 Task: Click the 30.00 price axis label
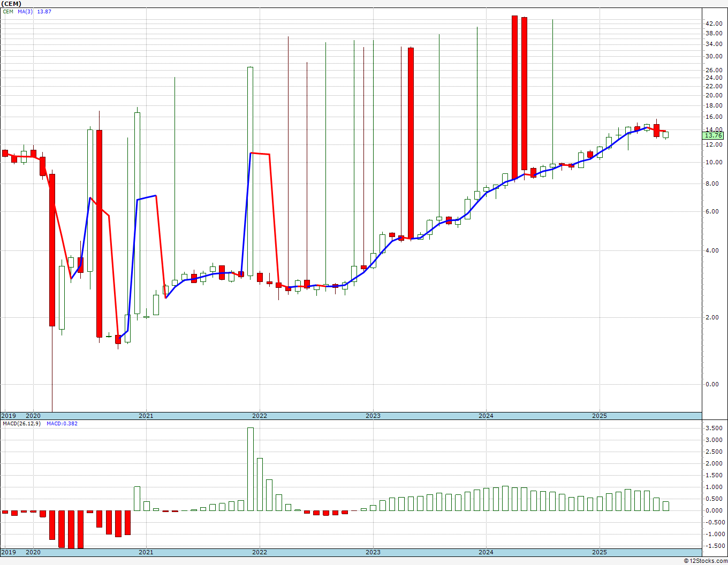pos(714,56)
